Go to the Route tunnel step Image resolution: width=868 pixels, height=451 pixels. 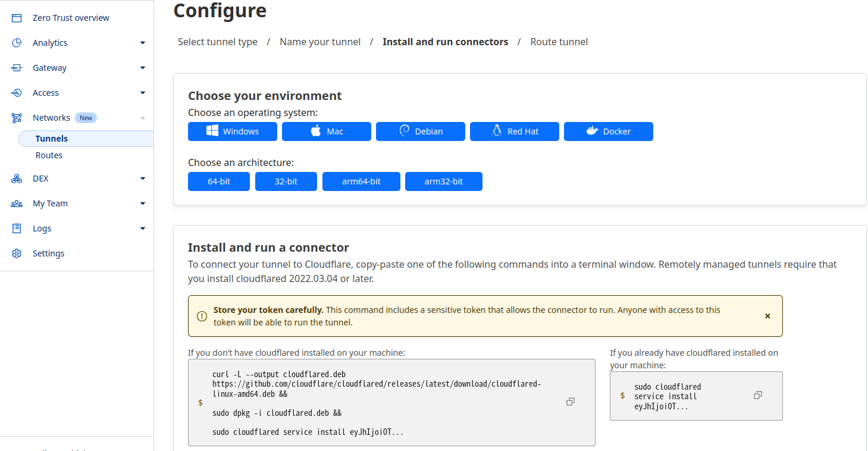559,42
